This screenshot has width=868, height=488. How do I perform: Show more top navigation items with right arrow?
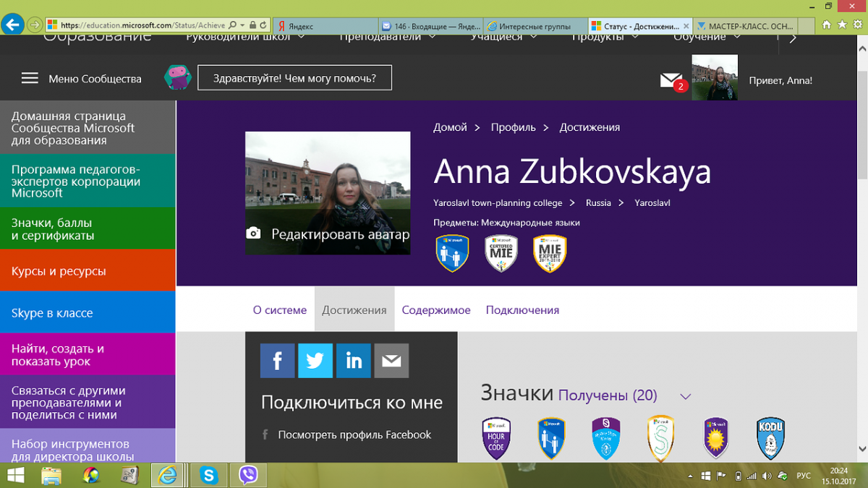[793, 38]
